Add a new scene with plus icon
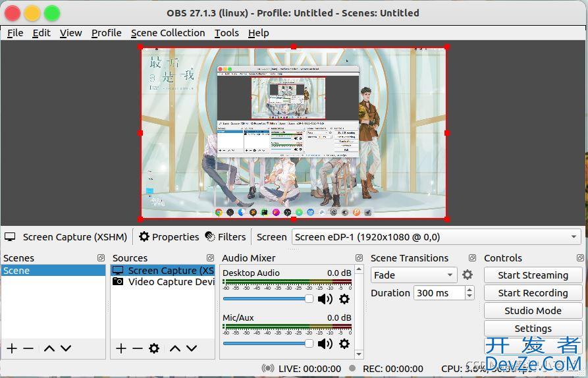Image resolution: width=588 pixels, height=378 pixels. pos(12,348)
